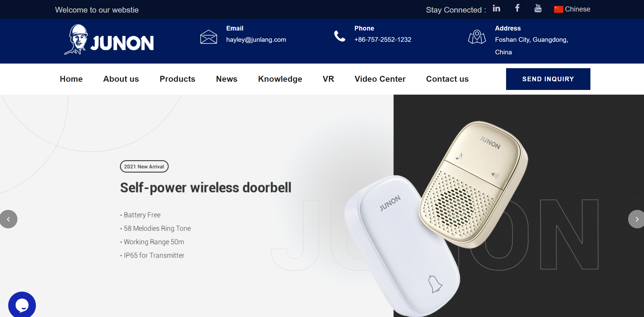Open the Knowledge page
Viewport: 644px width, 317px height.
(x=280, y=79)
